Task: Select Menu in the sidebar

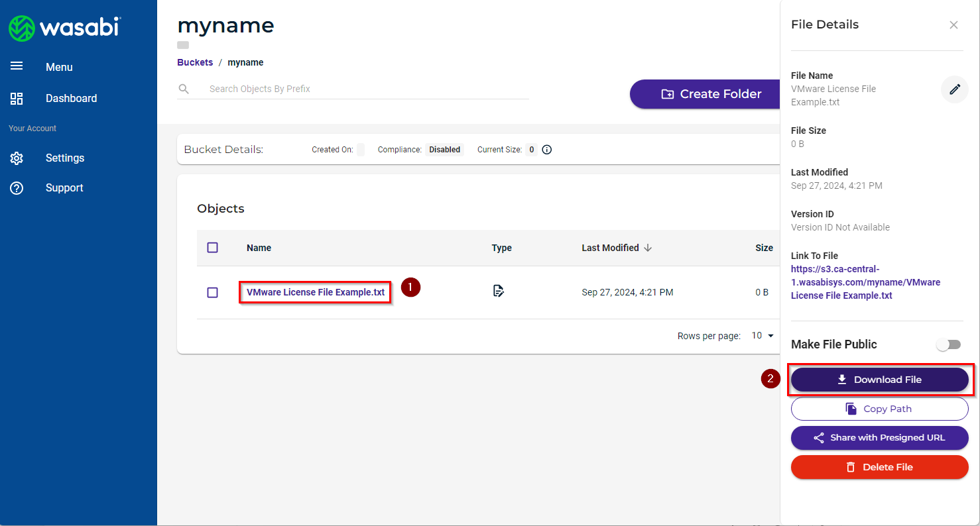Action: coord(59,67)
